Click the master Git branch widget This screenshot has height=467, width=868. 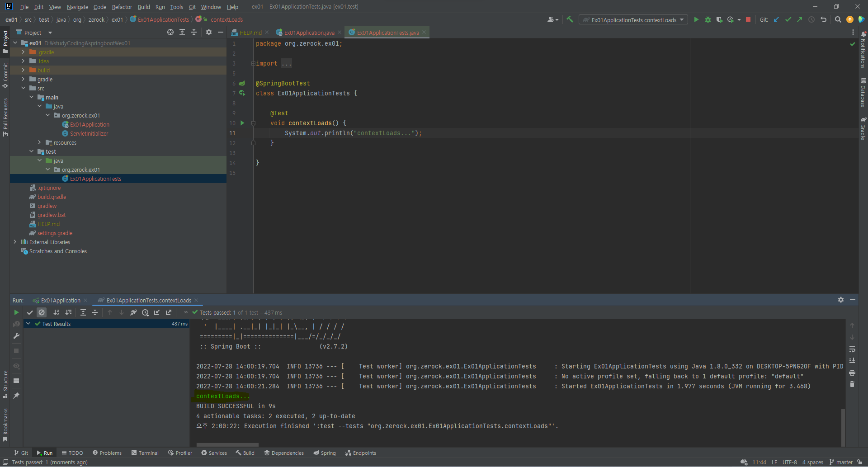841,462
